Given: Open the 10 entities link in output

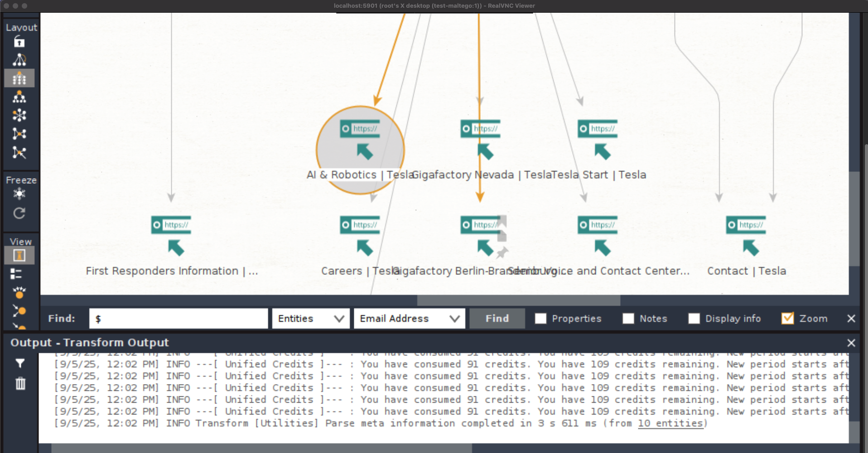Looking at the screenshot, I should [670, 424].
